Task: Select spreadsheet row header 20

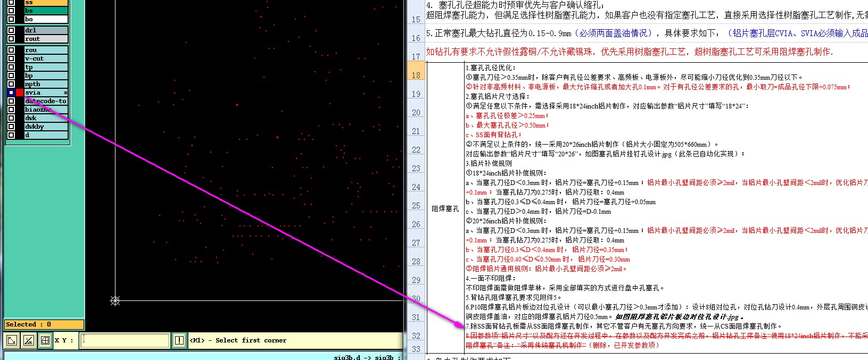Action: pyautogui.click(x=416, y=108)
